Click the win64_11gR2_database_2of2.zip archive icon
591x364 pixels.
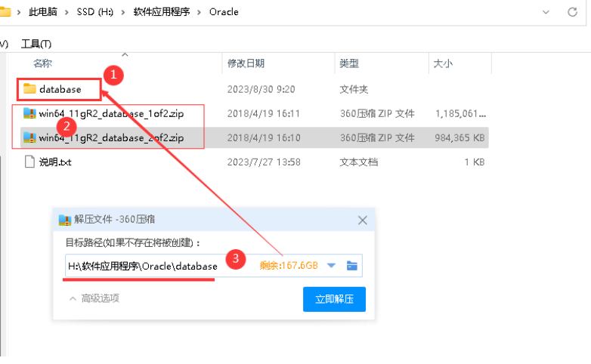click(29, 137)
